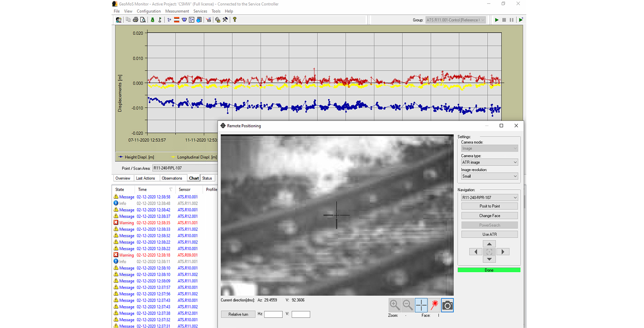Image resolution: width=644 pixels, height=328 pixels.
Task: Click the zoom out magnifier icon
Action: pos(408,305)
